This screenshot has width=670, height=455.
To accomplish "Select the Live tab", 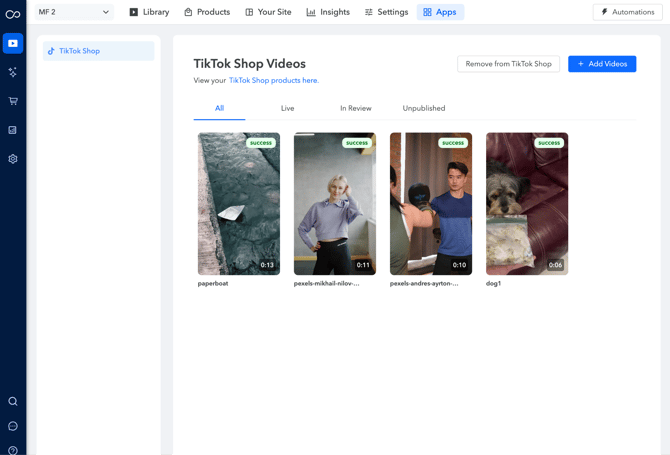I will click(287, 108).
